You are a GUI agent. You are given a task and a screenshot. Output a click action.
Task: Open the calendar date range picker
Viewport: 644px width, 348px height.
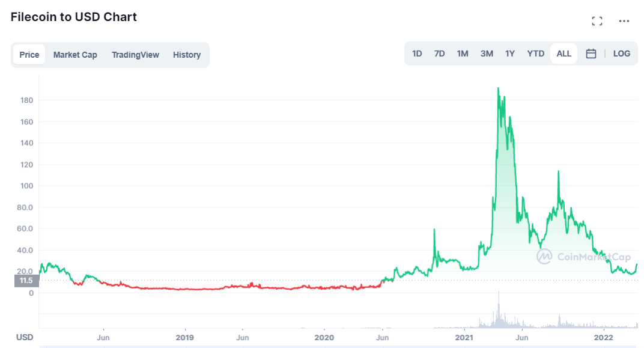[591, 53]
